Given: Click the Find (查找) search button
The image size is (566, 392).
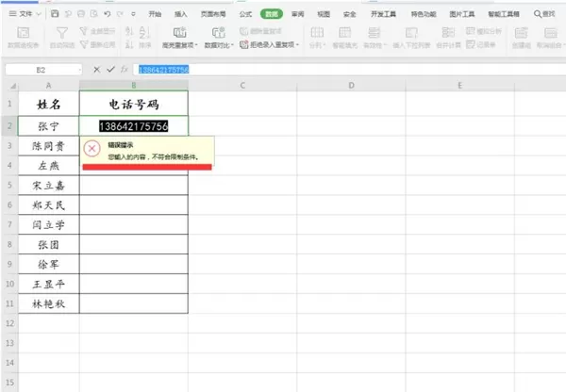Looking at the screenshot, I should (x=544, y=14).
